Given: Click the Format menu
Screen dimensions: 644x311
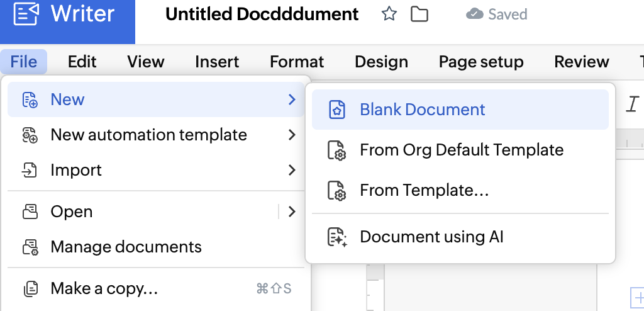Looking at the screenshot, I should (x=297, y=62).
